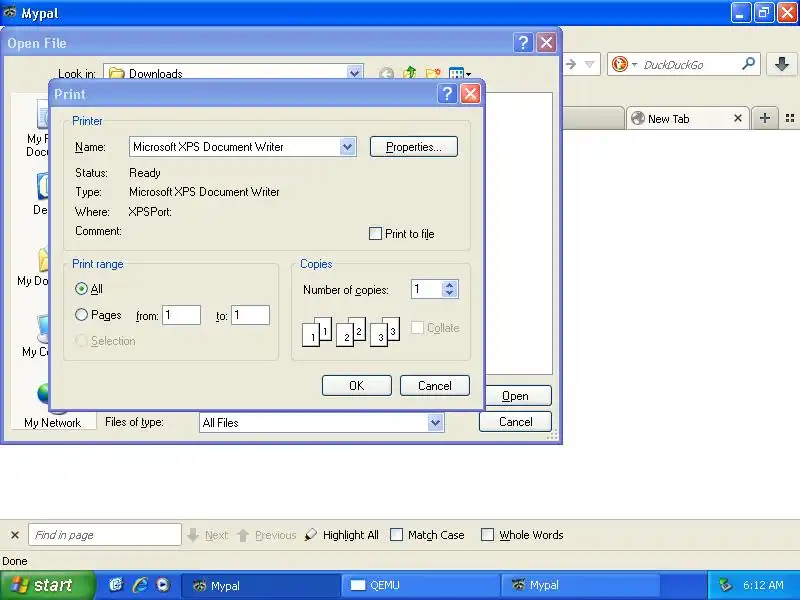Minimize the Mypal window
Screen dimensions: 800x600
click(x=741, y=13)
